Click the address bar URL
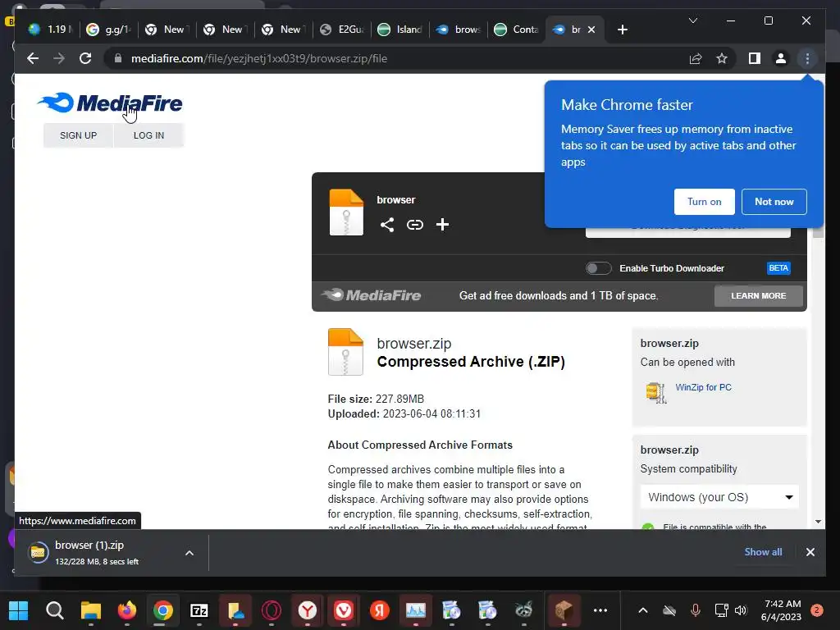 (259, 58)
